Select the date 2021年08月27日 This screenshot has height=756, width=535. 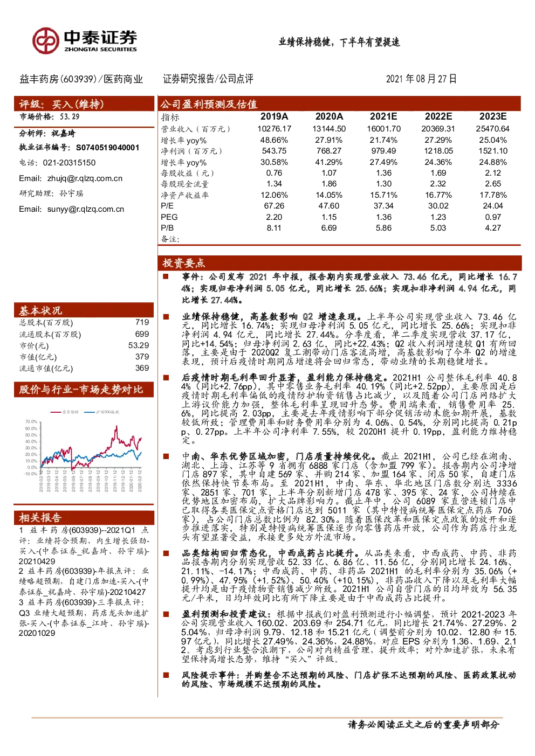tap(421, 79)
